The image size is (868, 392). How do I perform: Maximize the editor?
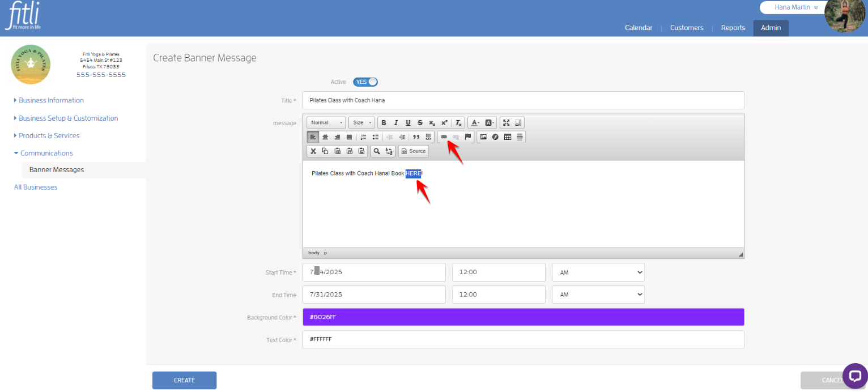coord(506,122)
